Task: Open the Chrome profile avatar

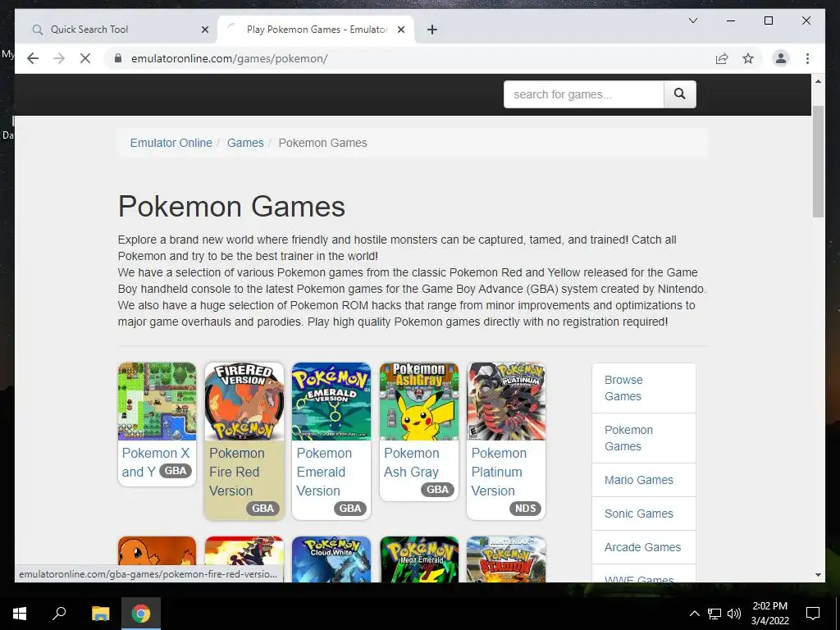Action: point(781,58)
